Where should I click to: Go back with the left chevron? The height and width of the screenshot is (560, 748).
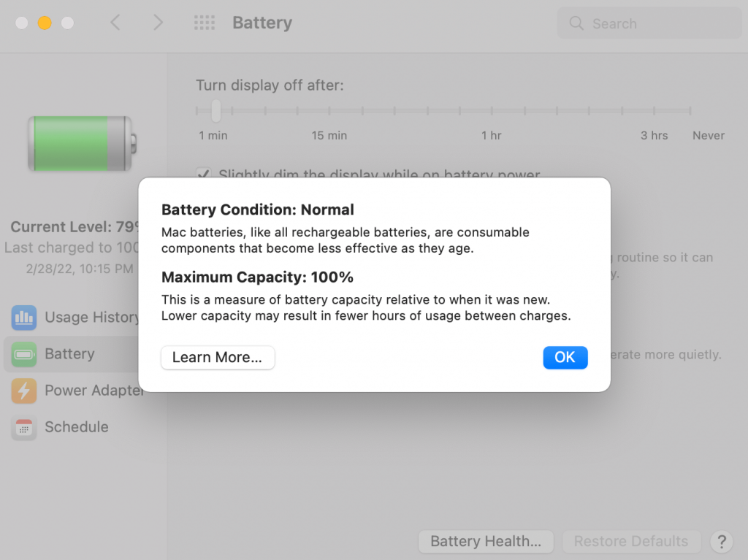[x=115, y=23]
